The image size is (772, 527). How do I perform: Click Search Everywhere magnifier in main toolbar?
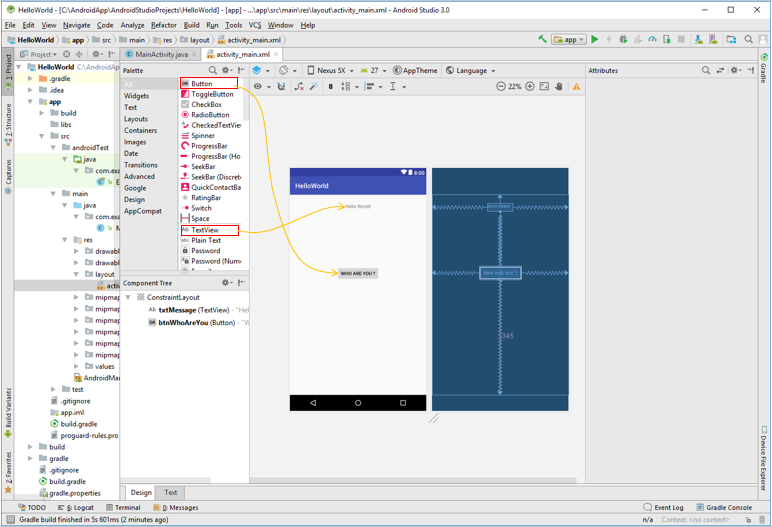tap(748, 39)
